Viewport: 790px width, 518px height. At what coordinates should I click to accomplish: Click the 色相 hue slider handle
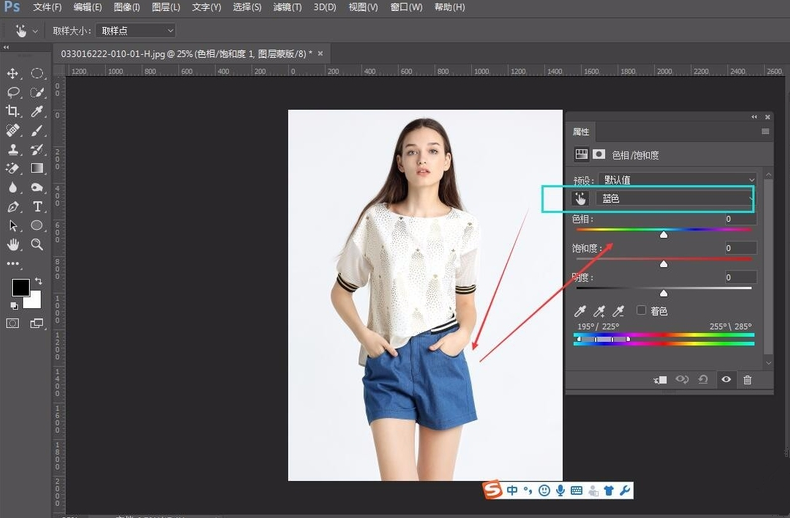663,234
